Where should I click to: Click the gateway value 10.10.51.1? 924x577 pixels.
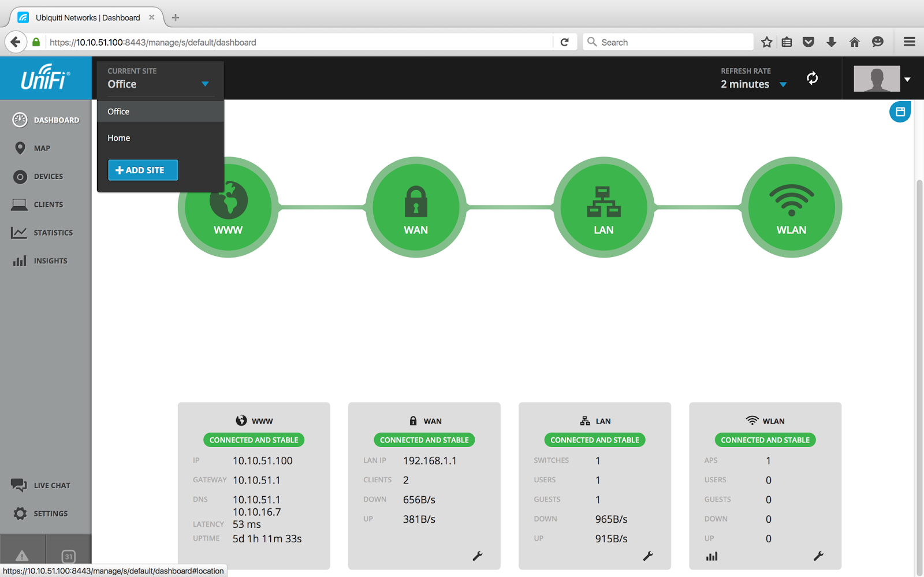click(x=256, y=480)
